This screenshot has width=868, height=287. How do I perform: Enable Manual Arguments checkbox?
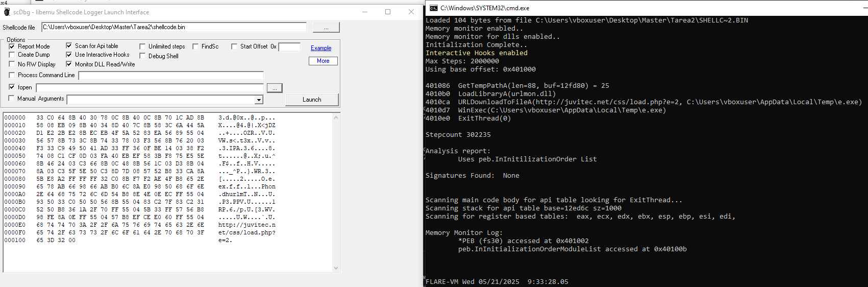pos(12,99)
